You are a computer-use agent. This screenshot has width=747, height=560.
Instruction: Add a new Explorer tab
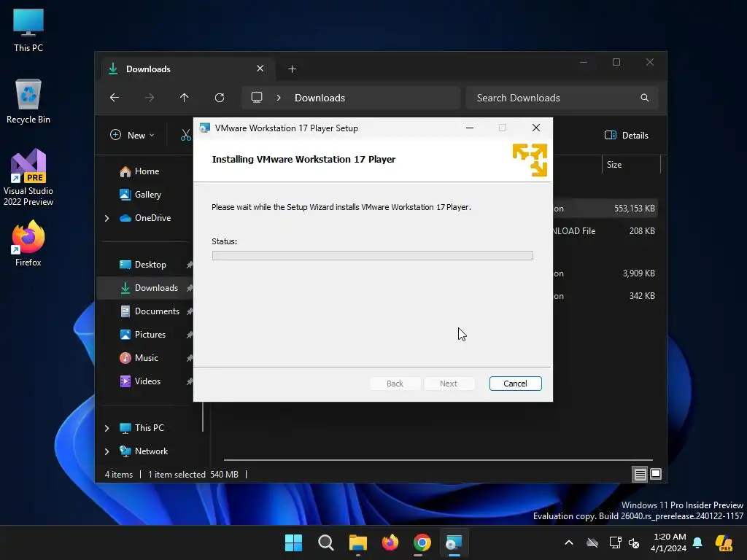pyautogui.click(x=292, y=69)
